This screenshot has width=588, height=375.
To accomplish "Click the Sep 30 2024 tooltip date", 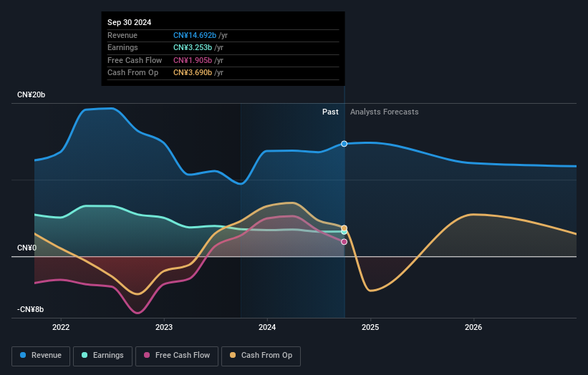I will point(130,22).
